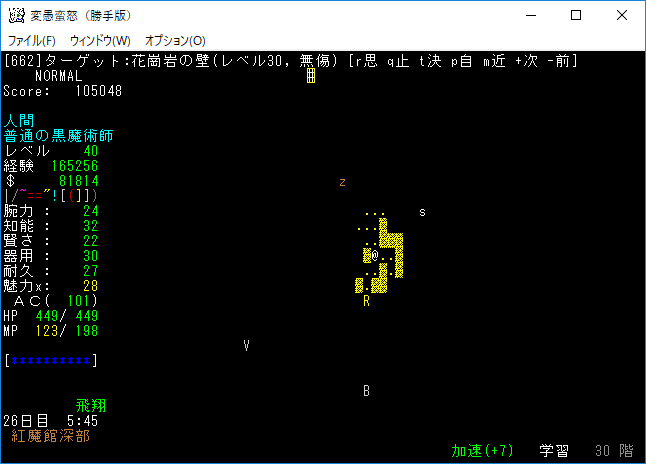Screen dimensions: 646x464
Task: Click the V monster glyph
Action: pos(246,345)
